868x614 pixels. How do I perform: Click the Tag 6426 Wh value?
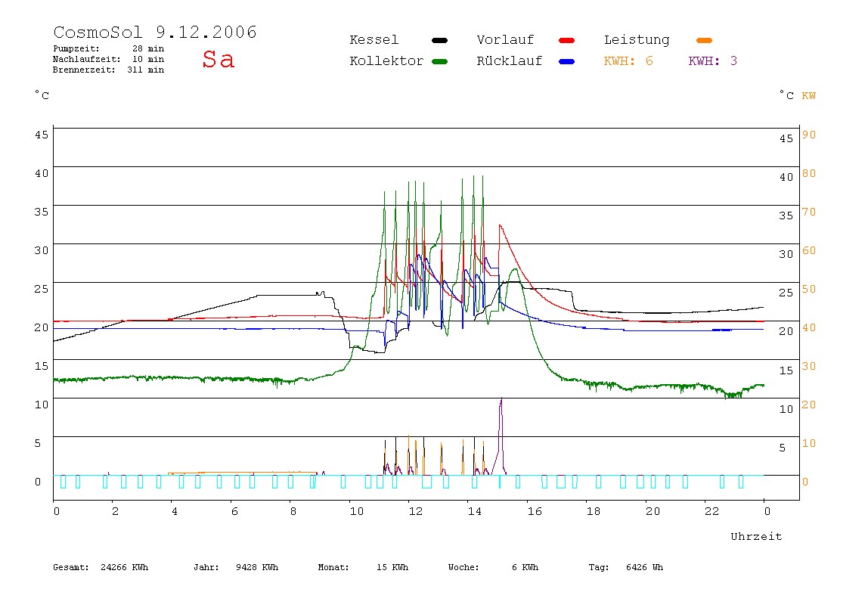point(644,567)
